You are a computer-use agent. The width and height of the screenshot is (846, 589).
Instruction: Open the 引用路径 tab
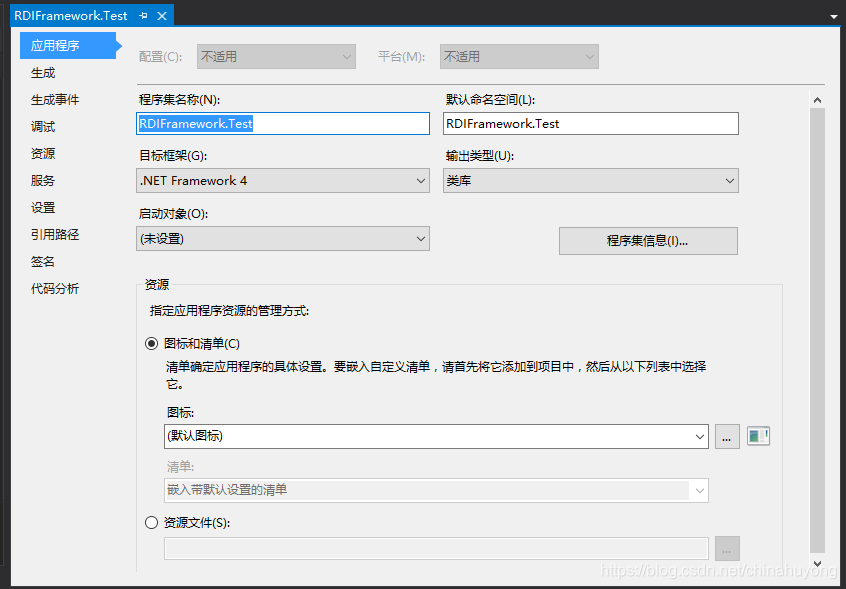tap(55, 235)
